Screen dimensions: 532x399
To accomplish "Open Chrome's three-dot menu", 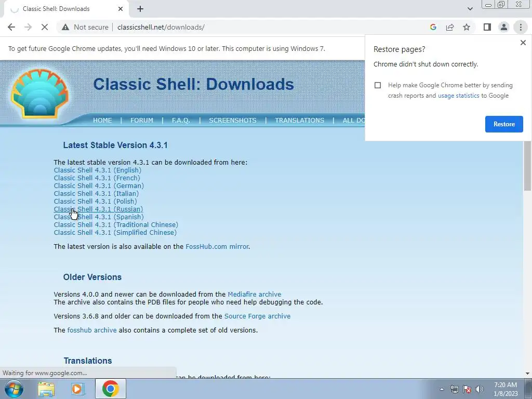I will point(521,27).
